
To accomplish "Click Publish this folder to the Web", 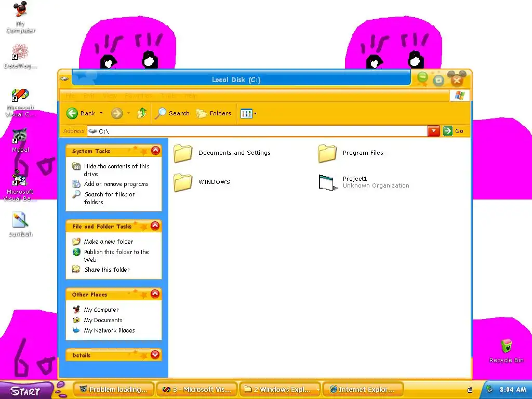I will click(x=116, y=256).
